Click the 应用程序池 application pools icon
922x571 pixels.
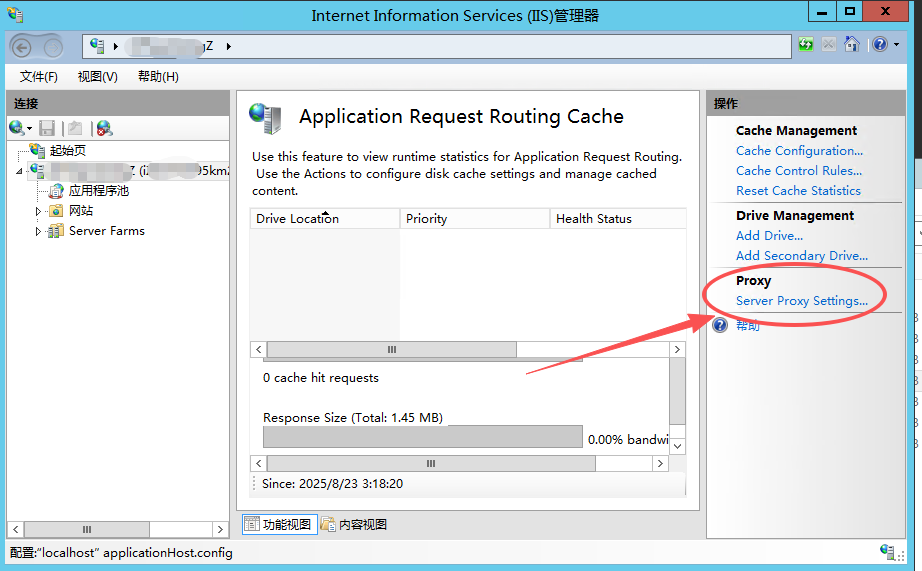(56, 191)
